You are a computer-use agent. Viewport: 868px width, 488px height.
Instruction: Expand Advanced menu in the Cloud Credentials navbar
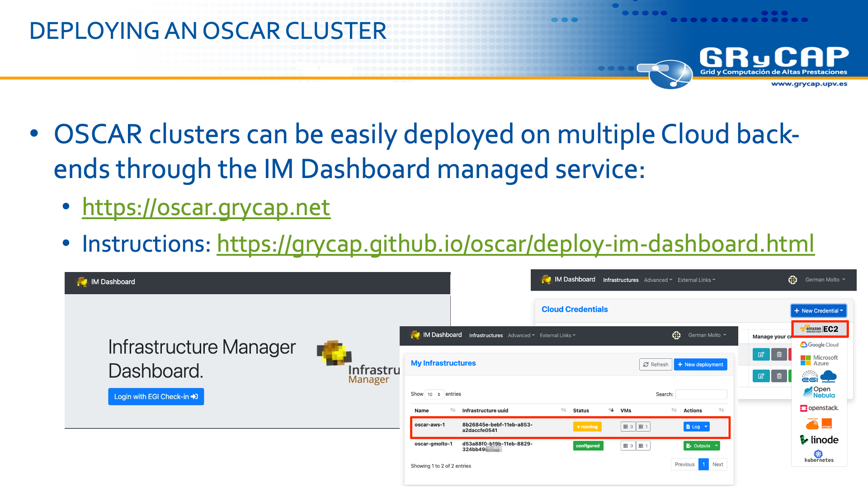coord(658,280)
